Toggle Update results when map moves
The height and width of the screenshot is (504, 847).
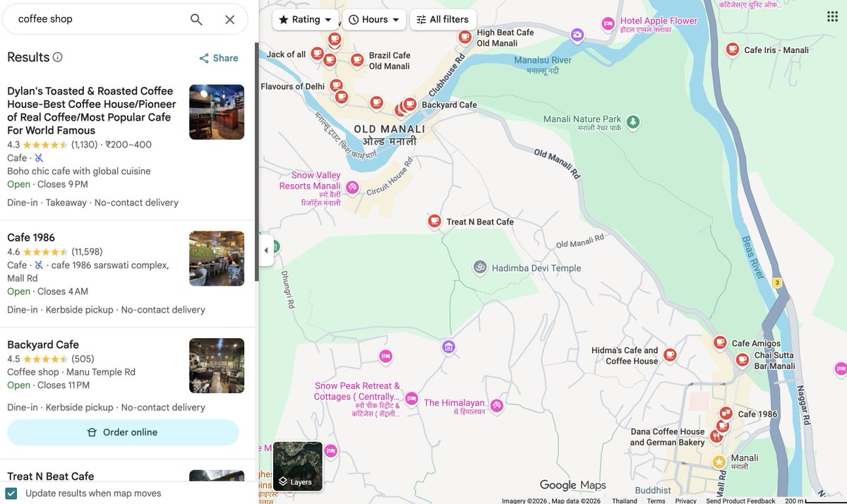pyautogui.click(x=11, y=493)
